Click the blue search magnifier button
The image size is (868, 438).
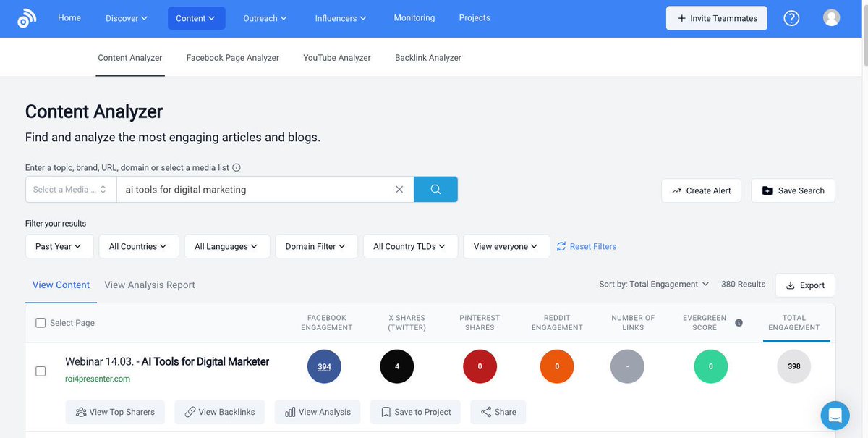click(x=435, y=189)
